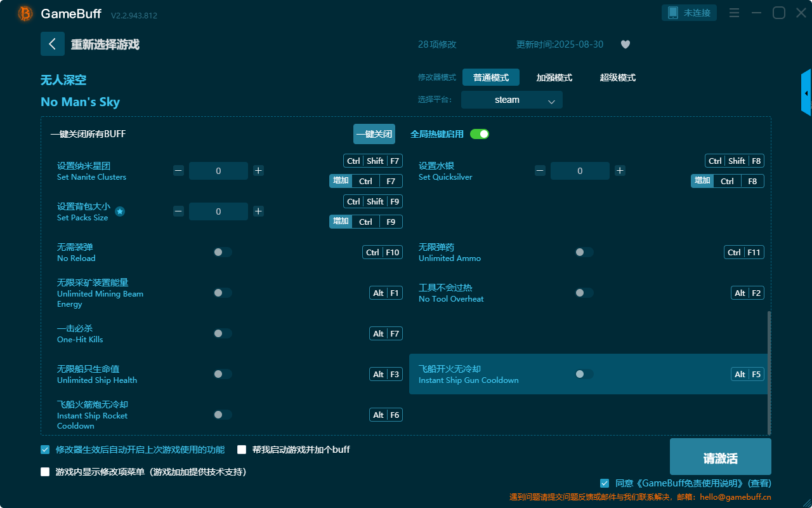
Task: Increase Set Quicksilver value
Action: point(620,170)
